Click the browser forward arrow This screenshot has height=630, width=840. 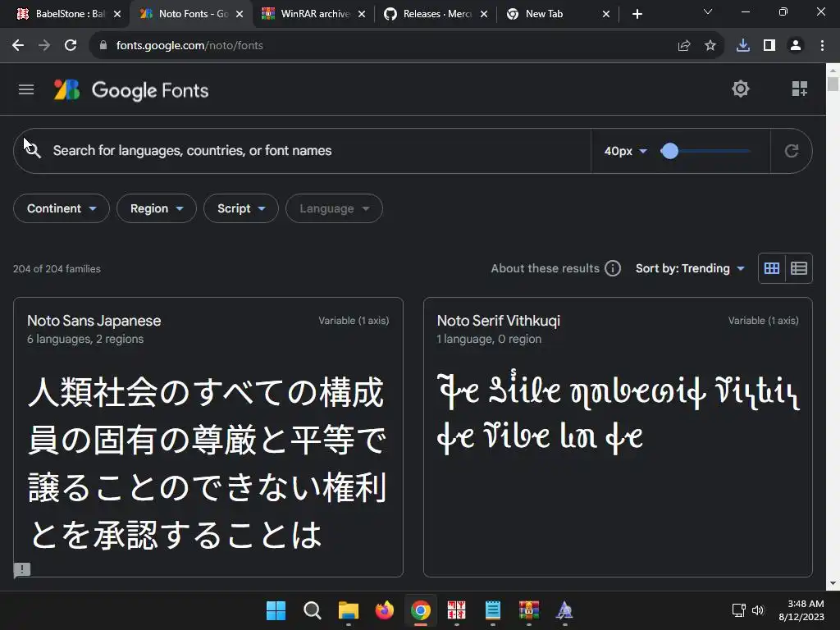(44, 46)
